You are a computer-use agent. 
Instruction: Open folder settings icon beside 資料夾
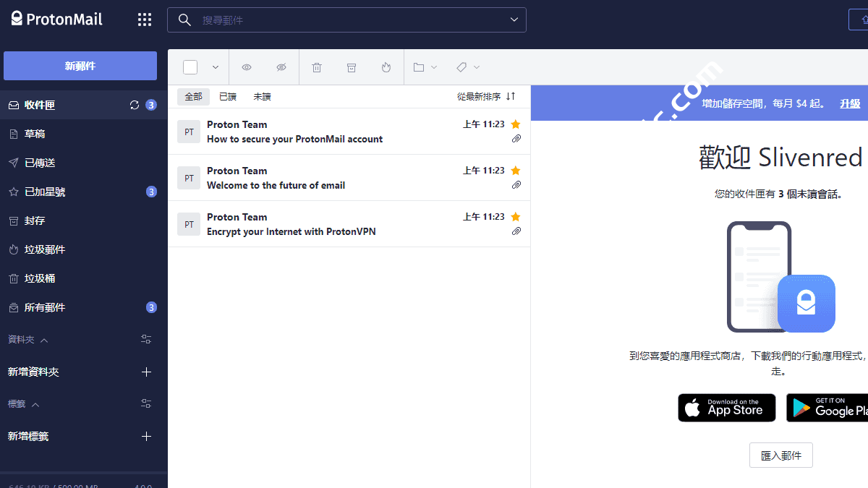point(146,339)
